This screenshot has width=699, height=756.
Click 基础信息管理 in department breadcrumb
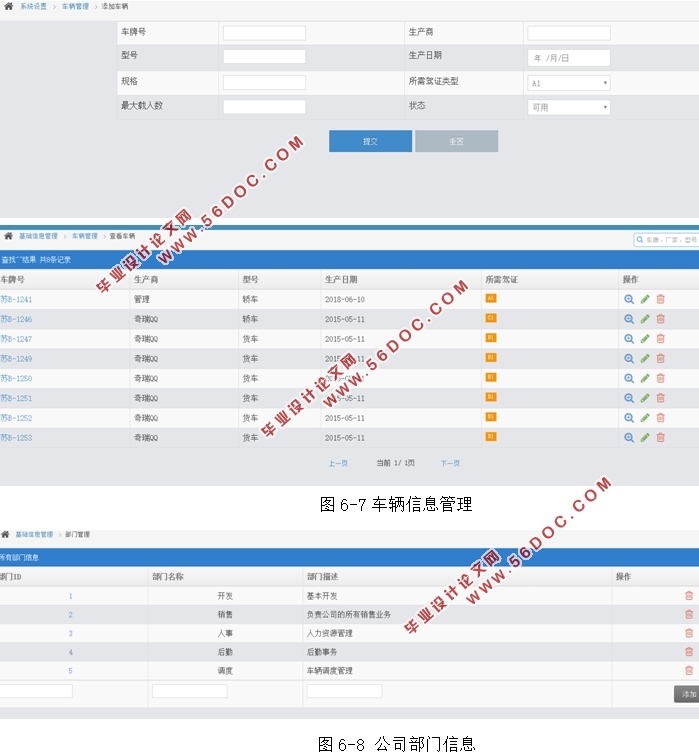34,534
